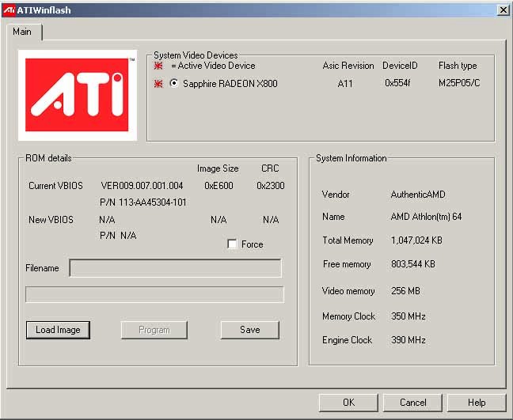Close the ATIWinflash window

point(503,9)
